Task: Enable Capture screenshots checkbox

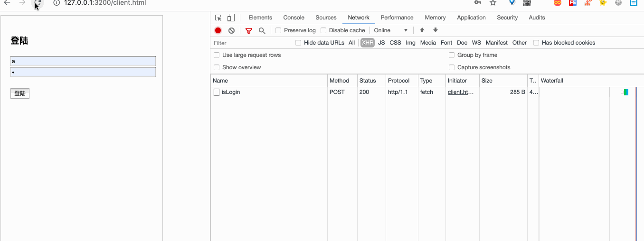Action: [x=452, y=67]
